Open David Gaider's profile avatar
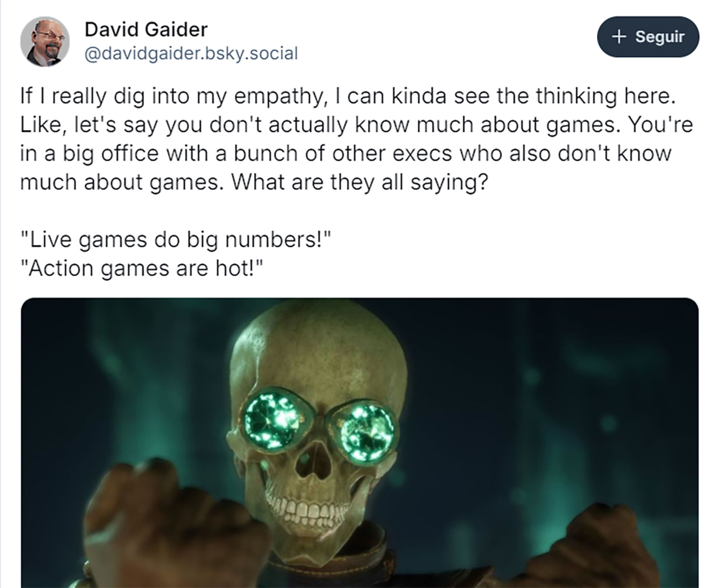 coord(45,41)
